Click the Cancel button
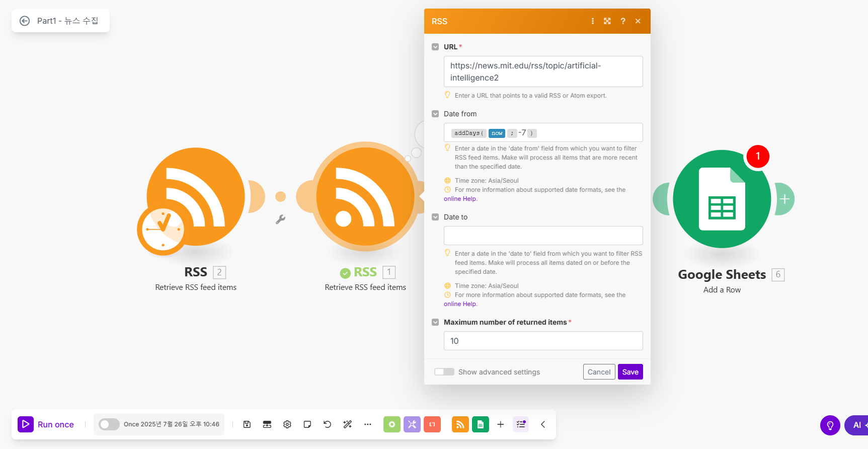This screenshot has width=868, height=449. point(599,372)
